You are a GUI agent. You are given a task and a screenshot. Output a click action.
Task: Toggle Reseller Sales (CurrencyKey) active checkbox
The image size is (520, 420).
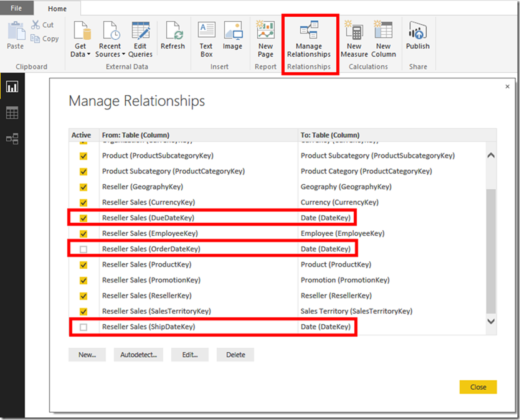tap(83, 203)
